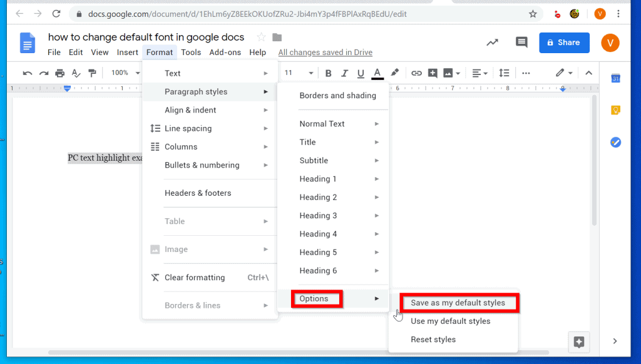Choose Headers & footers
The width and height of the screenshot is (641, 364).
pos(210,193)
